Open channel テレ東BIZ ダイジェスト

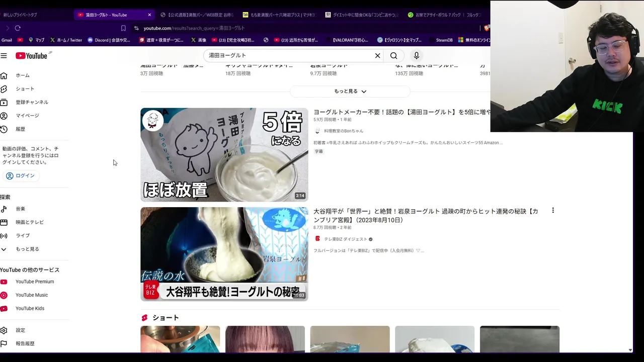[345, 239]
